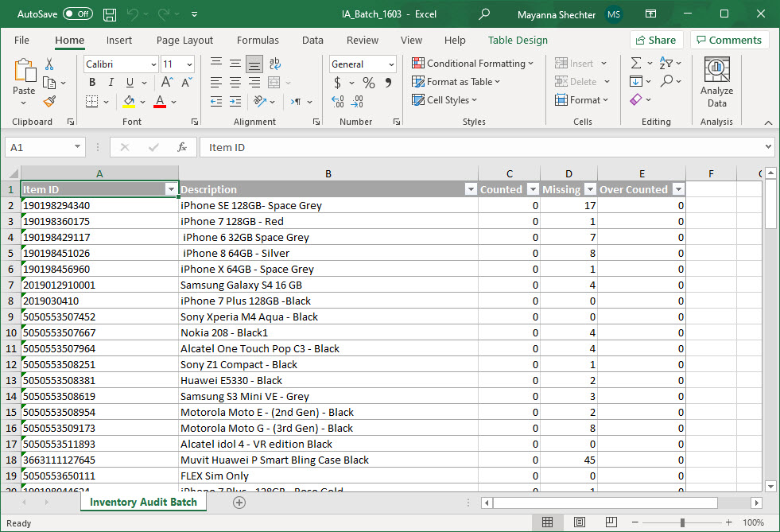Viewport: 780px width, 532px height.
Task: Toggle Bold formatting
Action: point(92,83)
